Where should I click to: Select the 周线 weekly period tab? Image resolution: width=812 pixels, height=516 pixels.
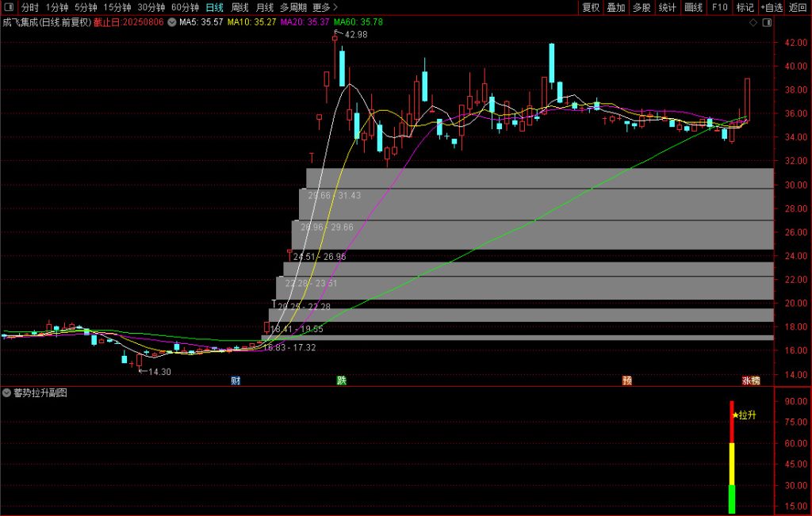pyautogui.click(x=239, y=7)
